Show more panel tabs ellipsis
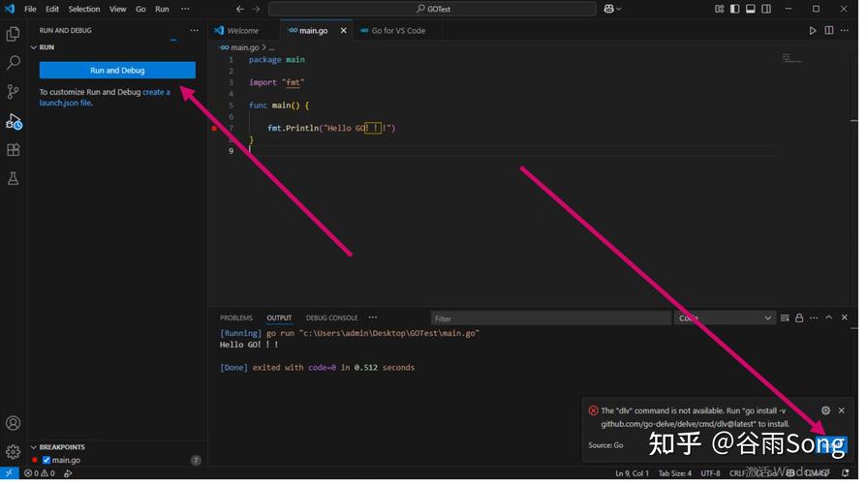Screen dimensions: 868x484 click(373, 318)
